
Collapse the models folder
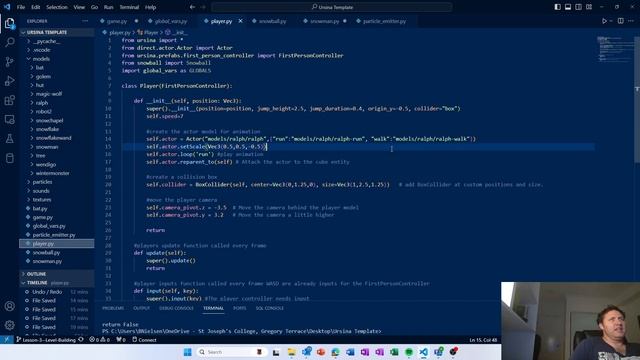click(57, 59)
